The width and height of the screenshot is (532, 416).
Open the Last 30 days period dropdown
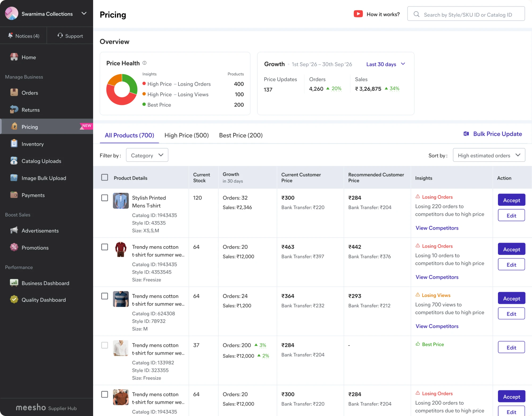[385, 64]
